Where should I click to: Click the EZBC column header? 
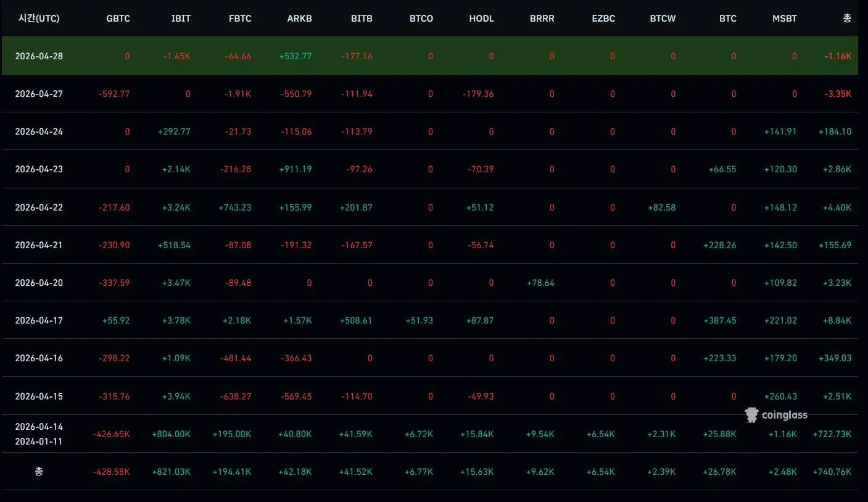pos(603,19)
